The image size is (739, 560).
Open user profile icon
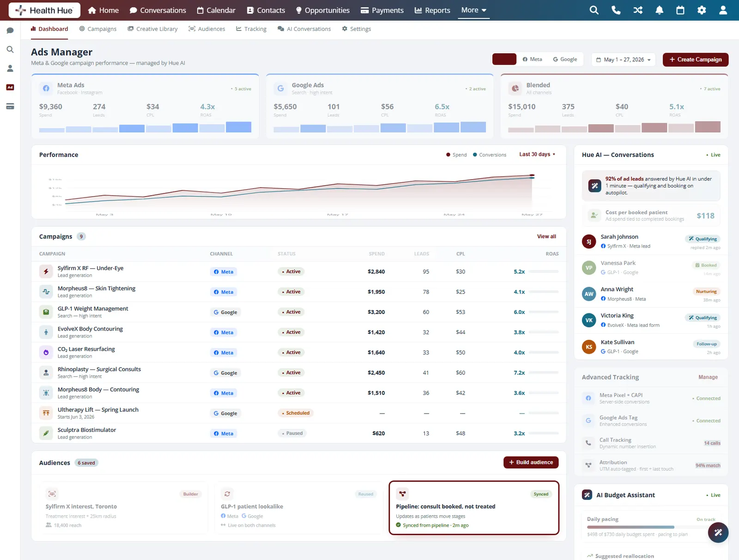(x=723, y=10)
